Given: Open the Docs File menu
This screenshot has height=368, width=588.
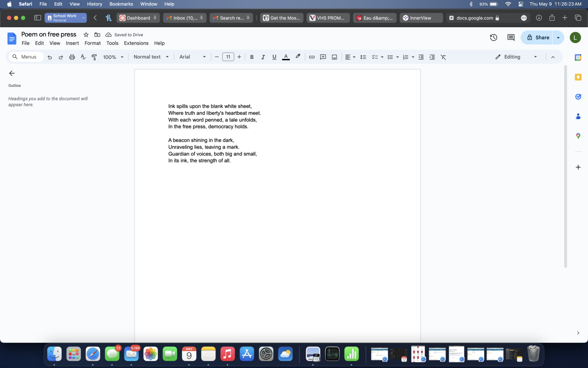Looking at the screenshot, I should 26,43.
